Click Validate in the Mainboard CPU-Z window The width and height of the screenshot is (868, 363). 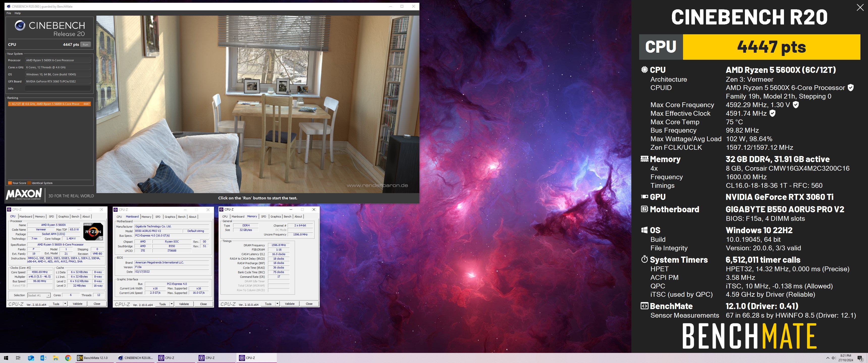[184, 304]
